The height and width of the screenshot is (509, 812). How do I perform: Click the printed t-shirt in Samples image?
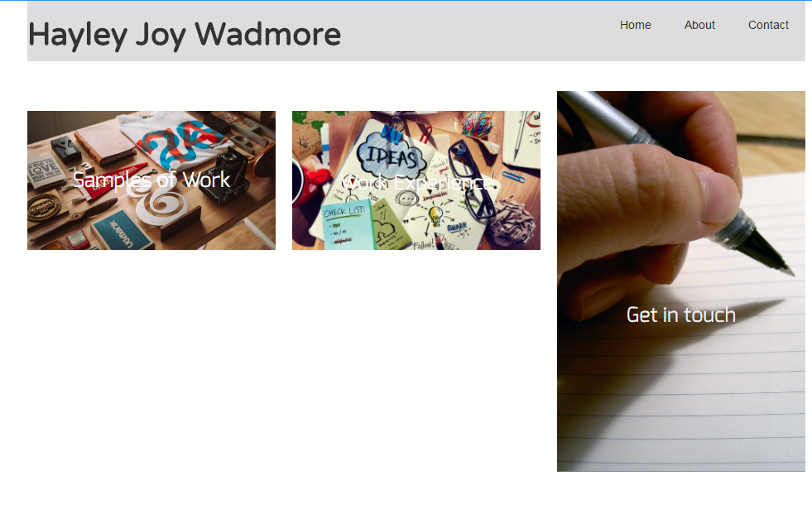(175, 139)
